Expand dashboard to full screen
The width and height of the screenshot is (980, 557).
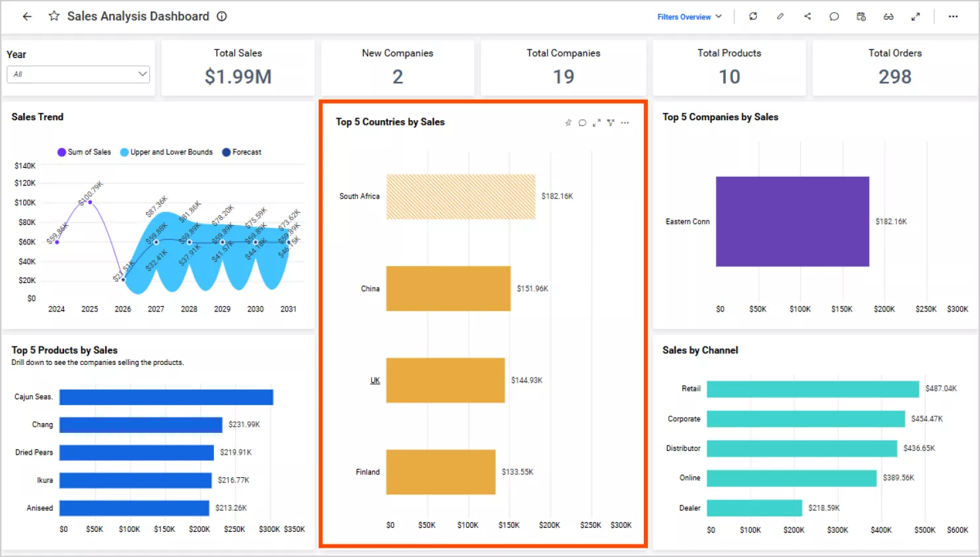tap(916, 16)
